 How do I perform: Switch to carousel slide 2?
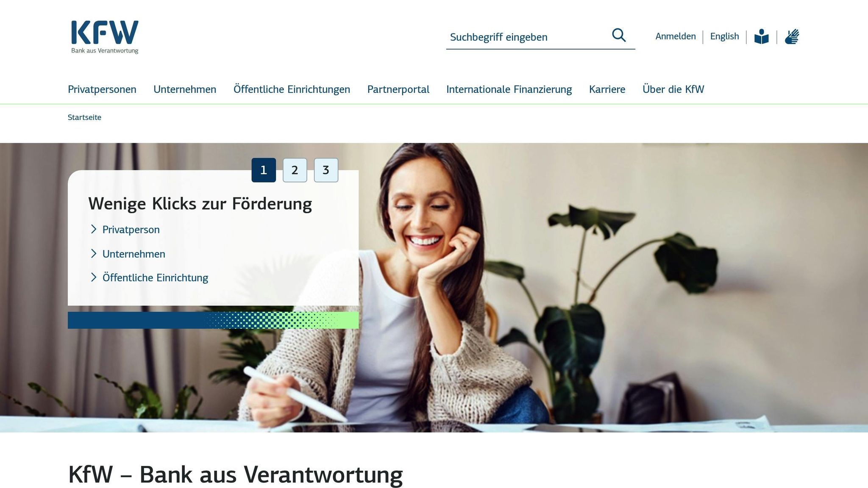(295, 170)
